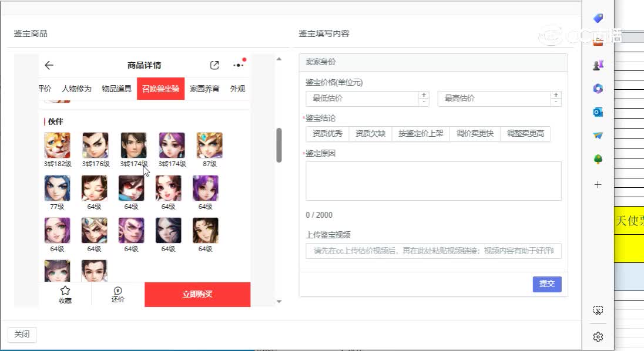This screenshot has height=351, width=644.
Task: Click the 最高估价 input field
Action: point(495,99)
